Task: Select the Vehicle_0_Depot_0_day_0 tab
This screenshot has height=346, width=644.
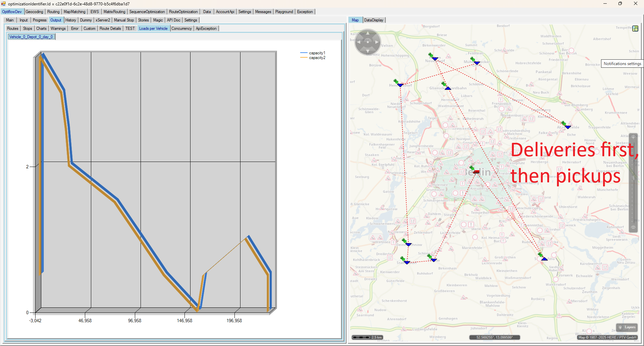Action: pyautogui.click(x=31, y=37)
